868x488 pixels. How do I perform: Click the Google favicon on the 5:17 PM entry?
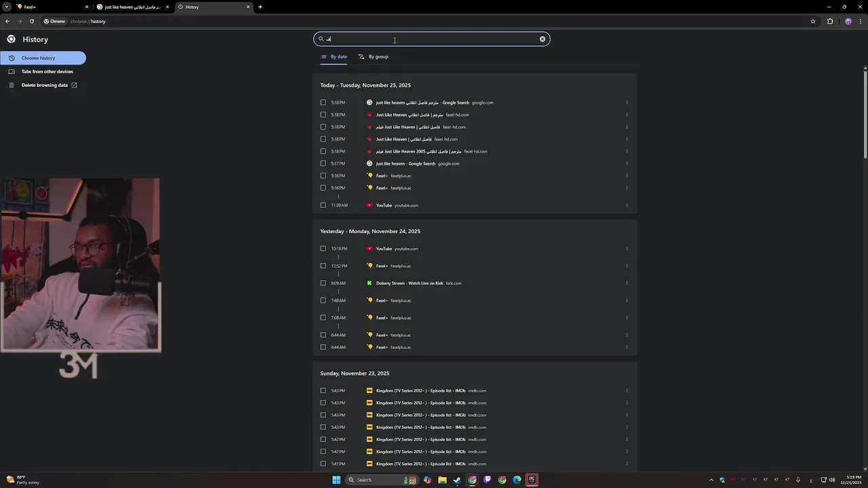pos(370,164)
